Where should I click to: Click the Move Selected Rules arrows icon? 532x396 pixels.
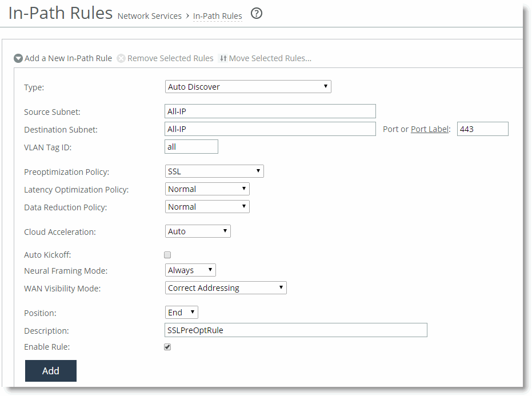click(x=223, y=58)
